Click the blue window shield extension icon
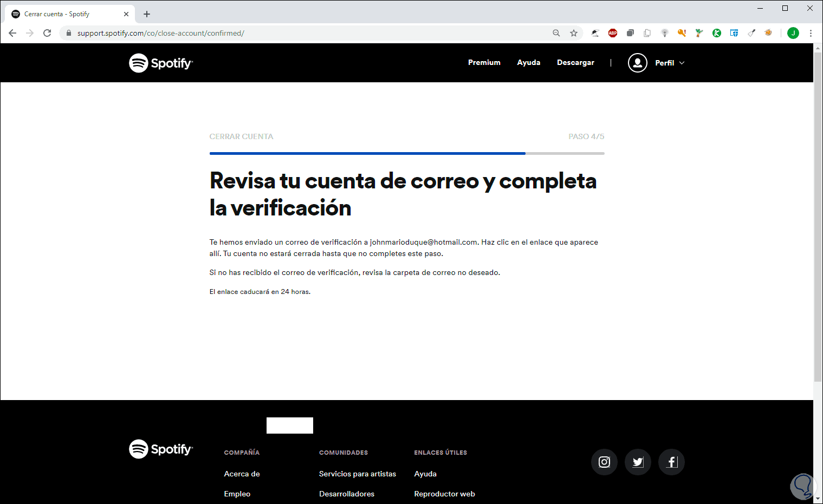 [x=734, y=33]
